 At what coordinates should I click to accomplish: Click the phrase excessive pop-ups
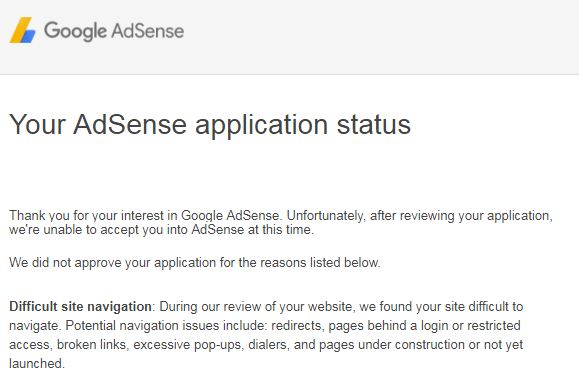[x=187, y=345]
